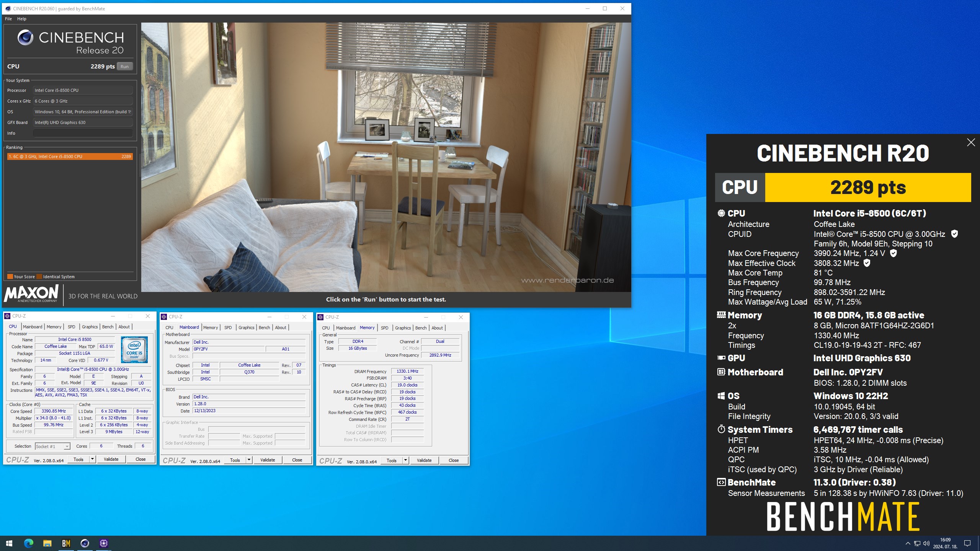Open the notification center icon
The width and height of the screenshot is (980, 551).
[967, 543]
